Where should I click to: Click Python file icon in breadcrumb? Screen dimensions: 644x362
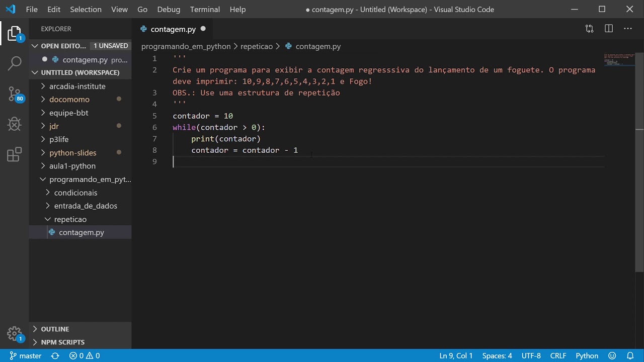click(289, 46)
